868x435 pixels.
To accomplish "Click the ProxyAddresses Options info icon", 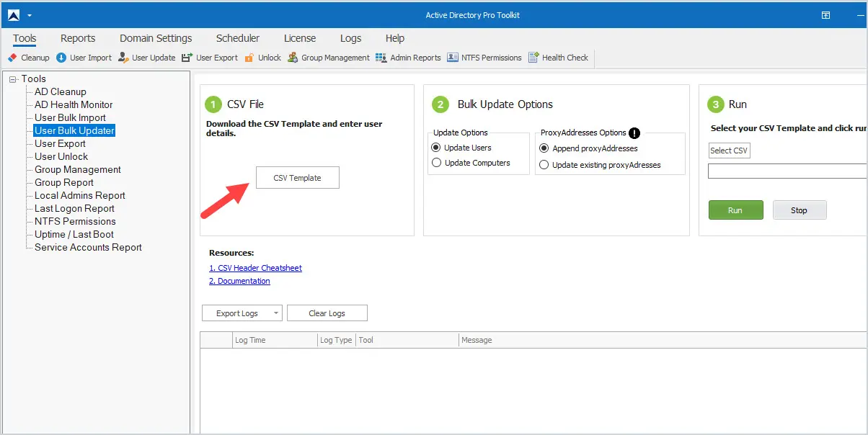I will pyautogui.click(x=634, y=133).
